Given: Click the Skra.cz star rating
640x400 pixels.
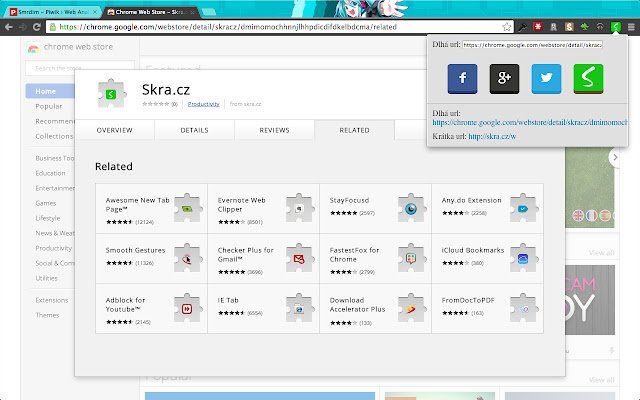Looking at the screenshot, I should 156,104.
